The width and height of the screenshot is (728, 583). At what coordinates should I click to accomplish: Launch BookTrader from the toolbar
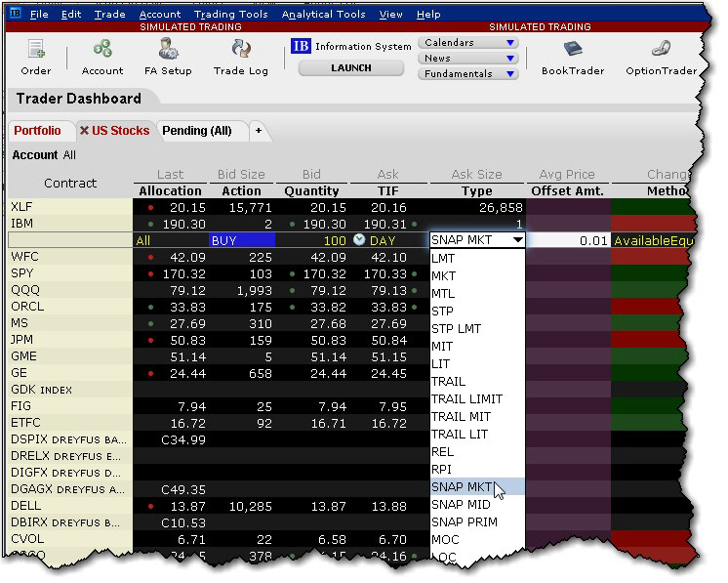573,58
